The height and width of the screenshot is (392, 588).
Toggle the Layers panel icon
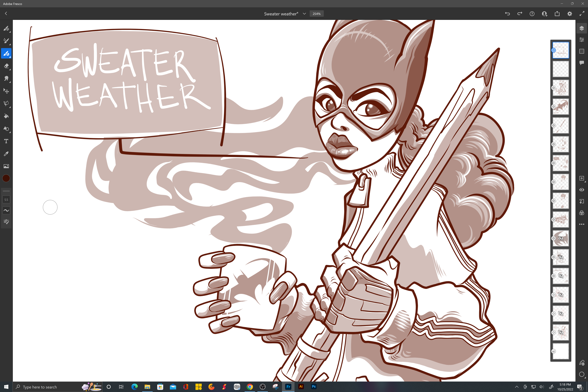point(582,28)
